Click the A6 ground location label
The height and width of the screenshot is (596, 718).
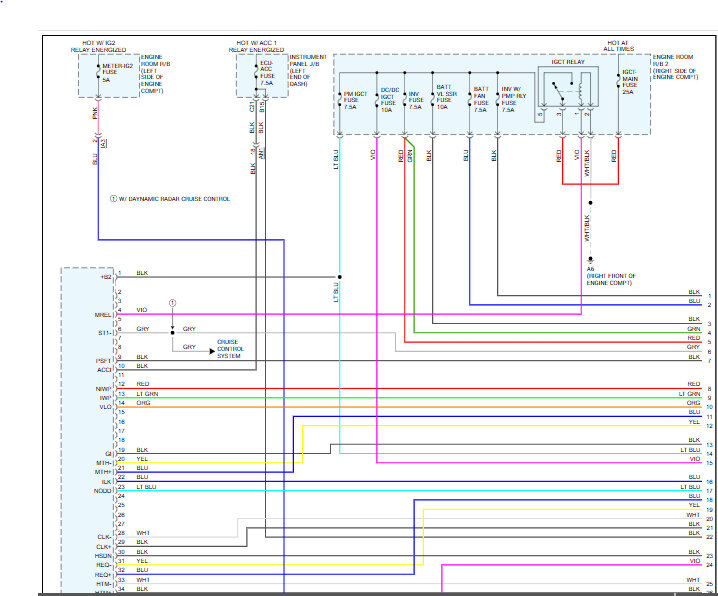[x=611, y=276]
